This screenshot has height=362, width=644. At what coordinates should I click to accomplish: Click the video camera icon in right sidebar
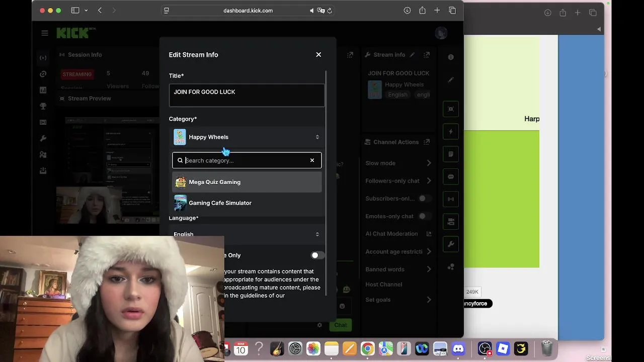pos(451,221)
